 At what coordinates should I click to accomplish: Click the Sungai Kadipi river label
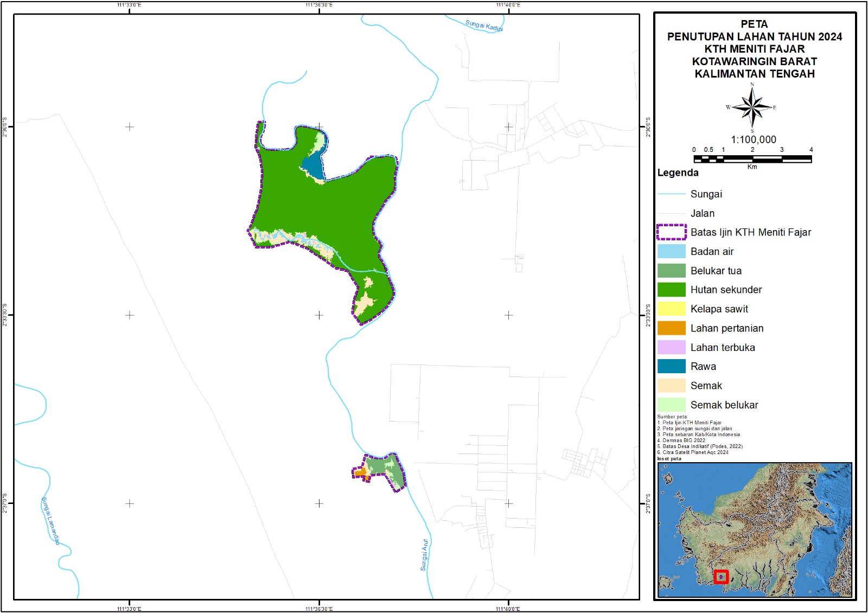(x=484, y=25)
